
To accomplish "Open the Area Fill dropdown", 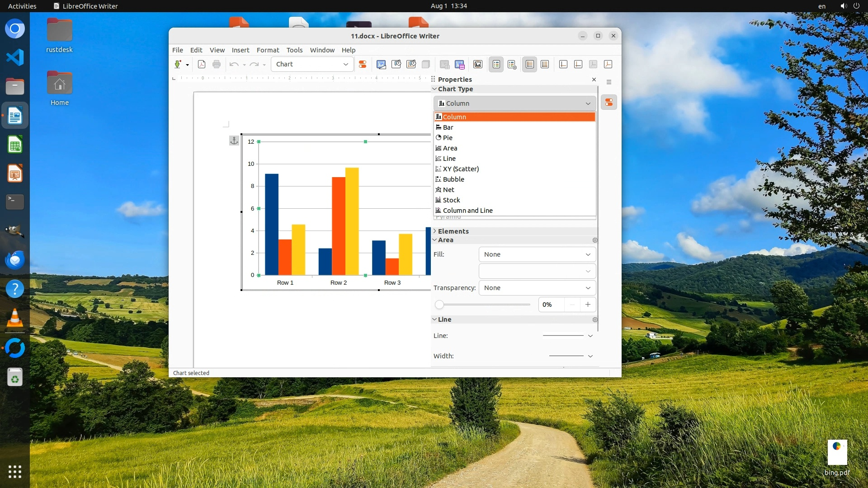I will [537, 254].
